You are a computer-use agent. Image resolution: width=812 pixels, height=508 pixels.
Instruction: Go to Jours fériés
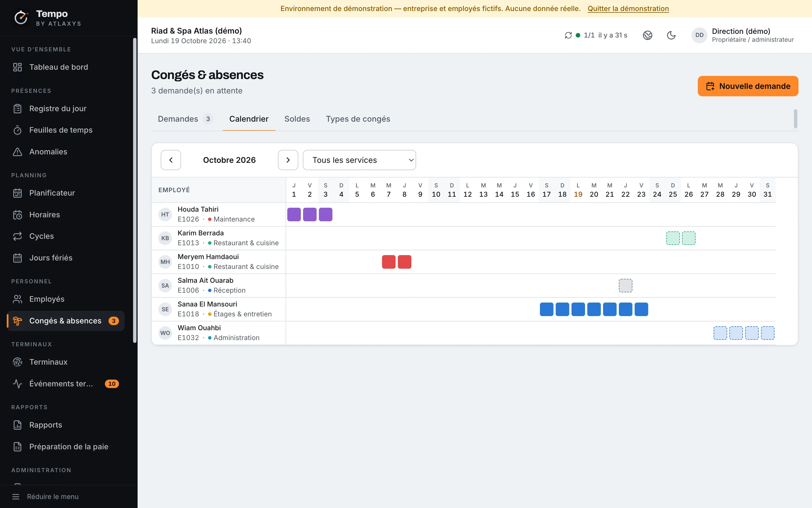(x=66, y=258)
